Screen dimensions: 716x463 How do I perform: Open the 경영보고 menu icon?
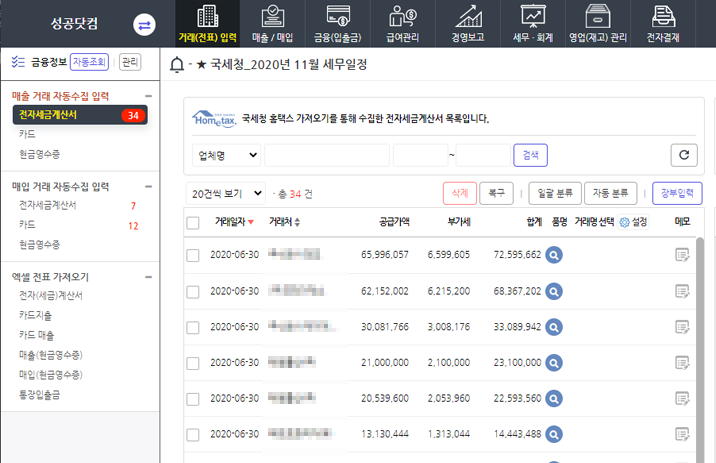click(x=468, y=16)
